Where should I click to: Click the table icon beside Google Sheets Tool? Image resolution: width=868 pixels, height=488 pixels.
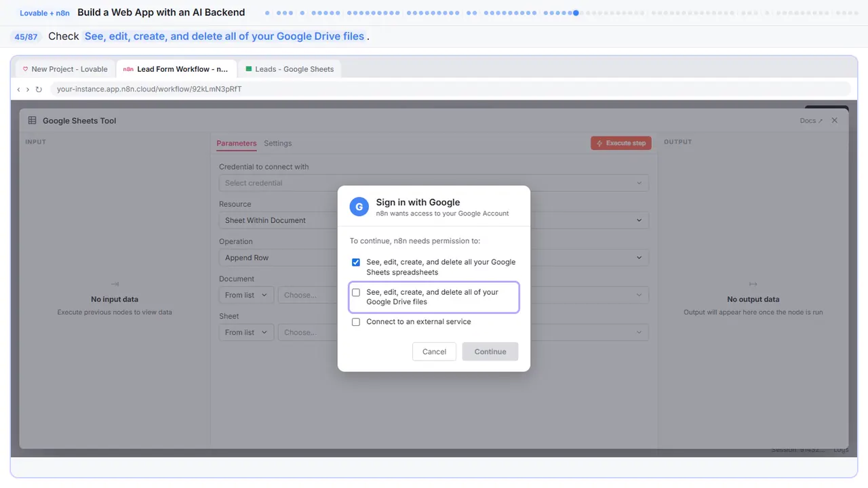coord(32,121)
